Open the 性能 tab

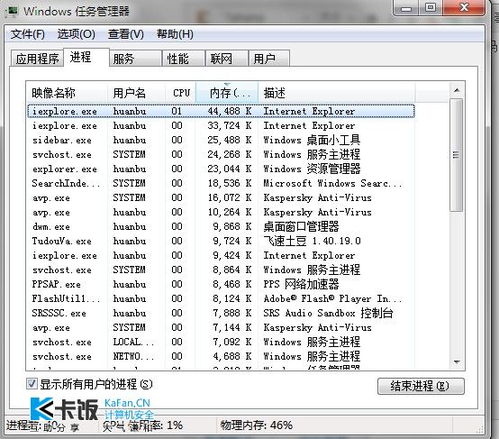pyautogui.click(x=183, y=59)
